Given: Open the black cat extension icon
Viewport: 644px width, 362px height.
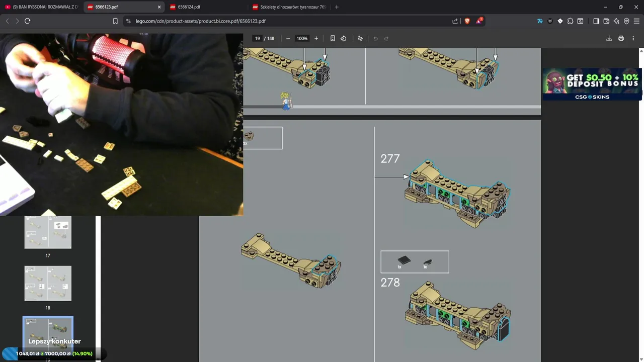Looking at the screenshot, I should click(x=550, y=21).
